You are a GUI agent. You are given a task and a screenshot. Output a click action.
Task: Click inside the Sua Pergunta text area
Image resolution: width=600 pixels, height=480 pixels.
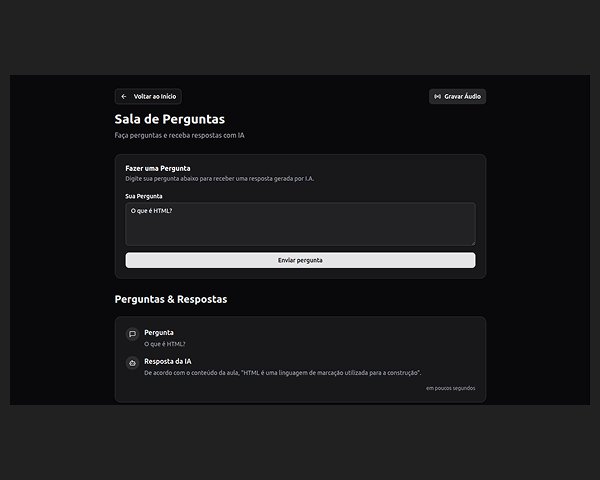tap(300, 224)
